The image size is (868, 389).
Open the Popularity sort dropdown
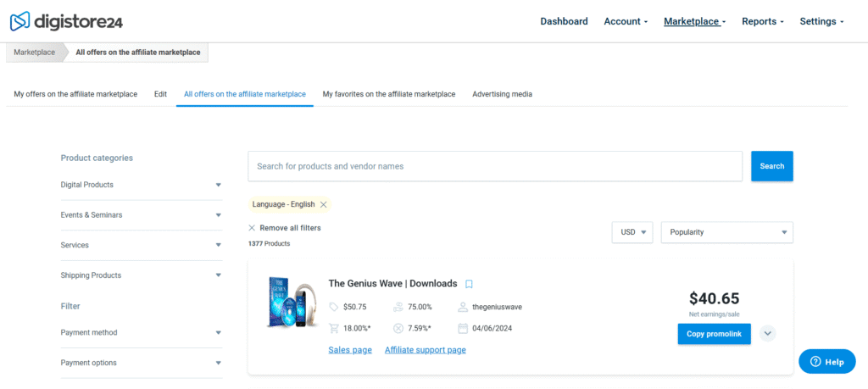(726, 232)
